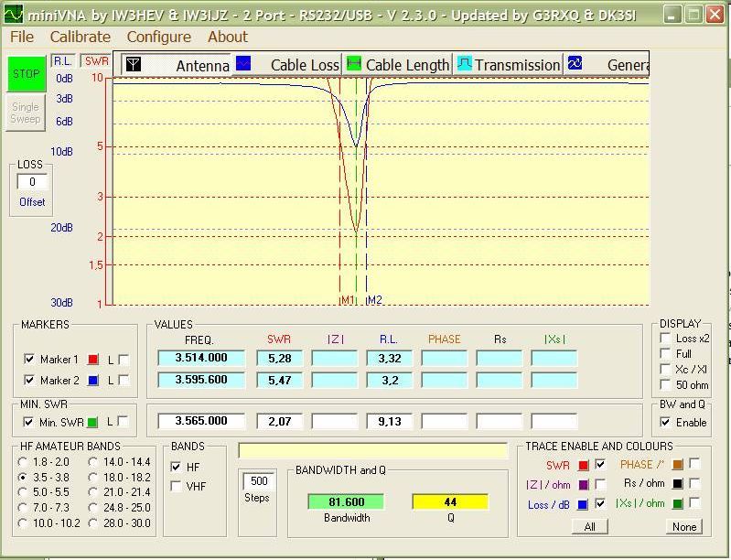Click the All traces button
The width and height of the screenshot is (731, 560).
coord(589,526)
